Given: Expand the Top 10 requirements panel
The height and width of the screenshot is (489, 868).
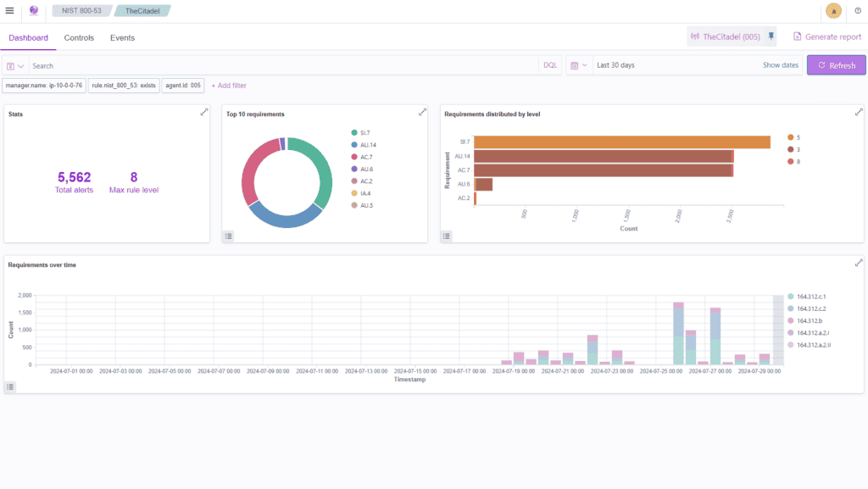Looking at the screenshot, I should click(422, 113).
